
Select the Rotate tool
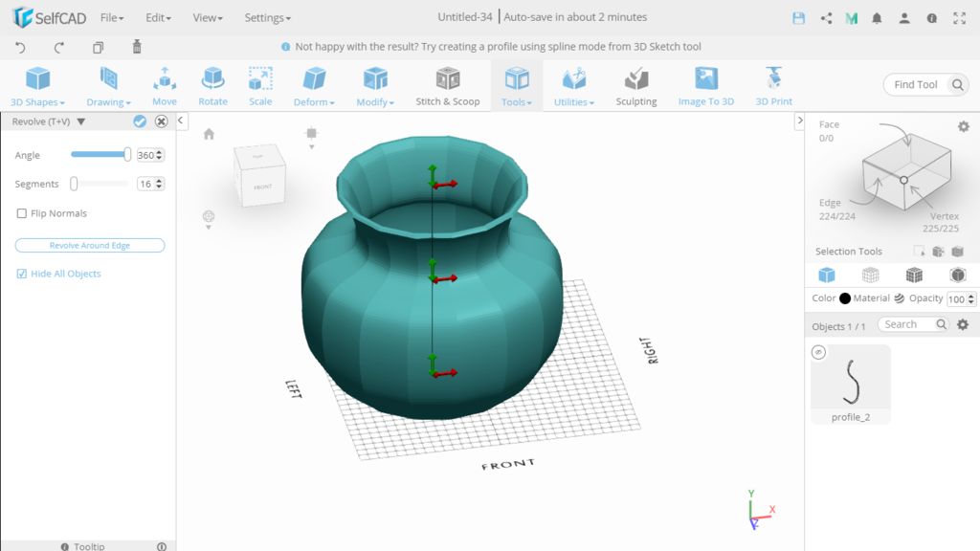click(212, 86)
